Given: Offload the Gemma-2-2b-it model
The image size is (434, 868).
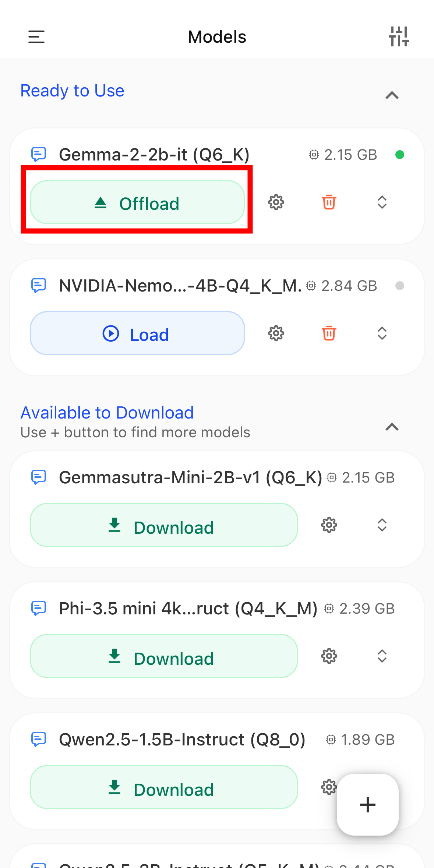Looking at the screenshot, I should (137, 202).
